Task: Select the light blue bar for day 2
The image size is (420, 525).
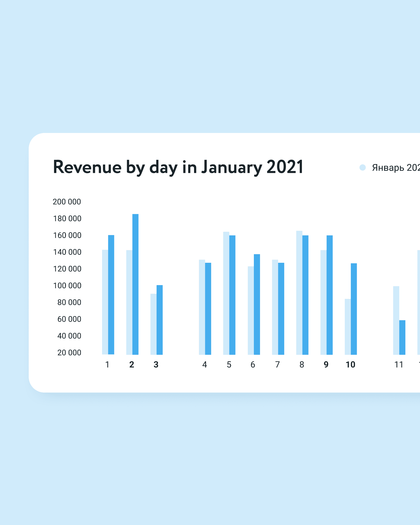Action: pos(129,302)
